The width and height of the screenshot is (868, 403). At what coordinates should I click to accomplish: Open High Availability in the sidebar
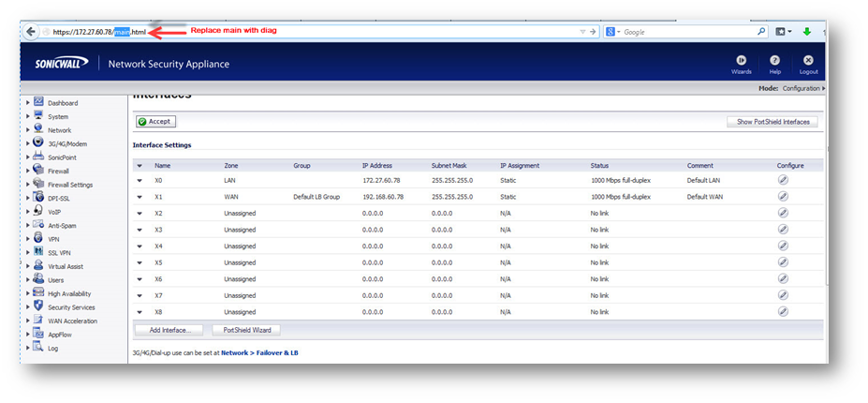[x=68, y=293]
